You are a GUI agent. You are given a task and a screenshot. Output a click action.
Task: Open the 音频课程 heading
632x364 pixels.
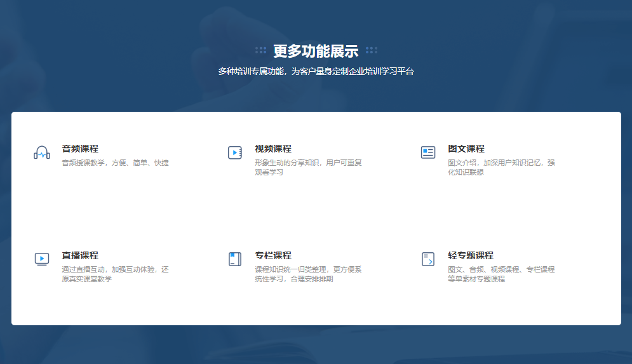80,149
